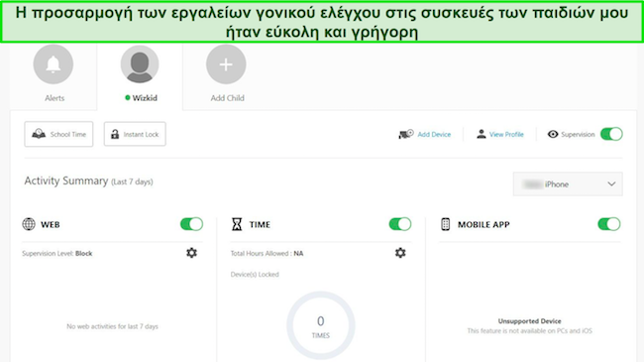
Task: Disable the Time supervision toggle
Action: 400,224
